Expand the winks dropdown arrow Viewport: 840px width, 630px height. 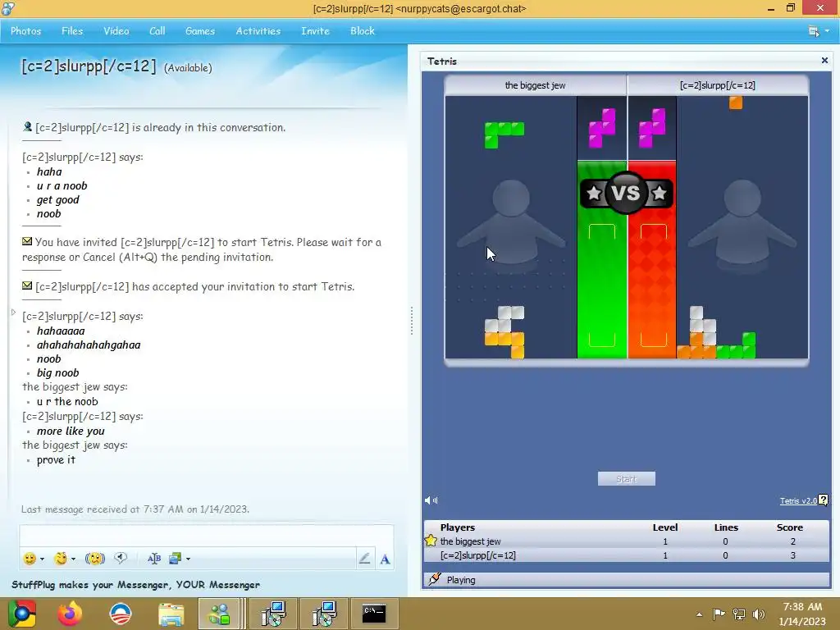pyautogui.click(x=73, y=559)
